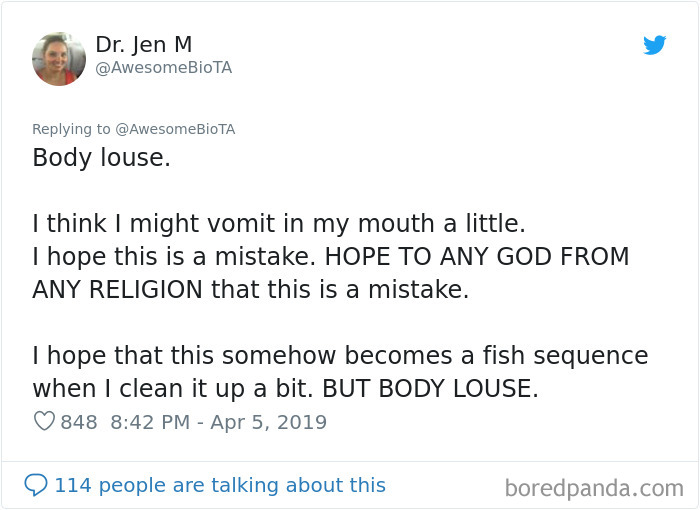The width and height of the screenshot is (700, 510).
Task: Open the 8:42 PM - Apr 5, 2019 timestamp
Action: [219, 422]
